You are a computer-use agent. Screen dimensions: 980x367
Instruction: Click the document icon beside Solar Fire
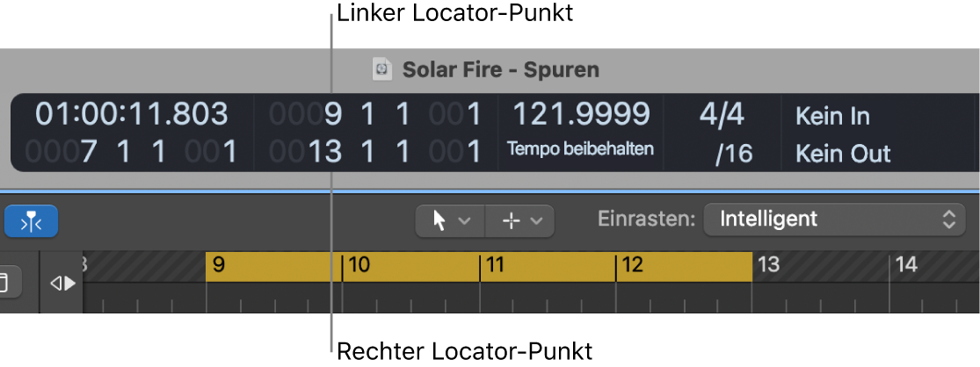pos(381,69)
